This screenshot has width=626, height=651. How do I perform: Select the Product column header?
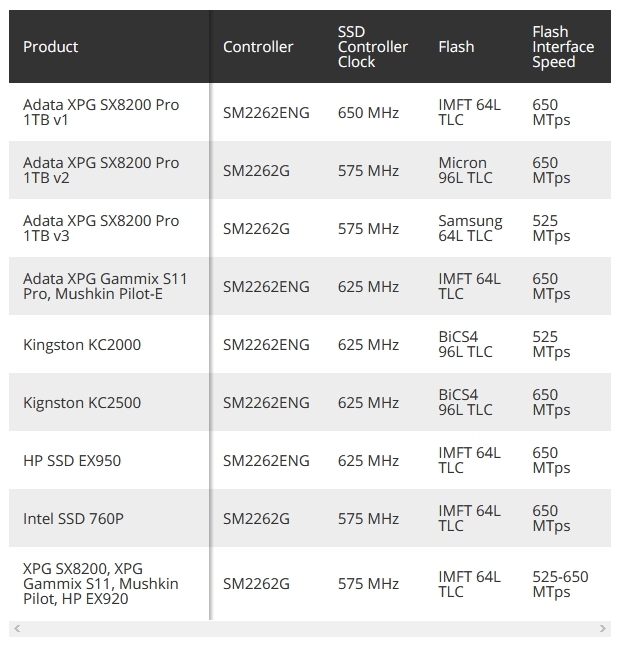[x=109, y=46]
